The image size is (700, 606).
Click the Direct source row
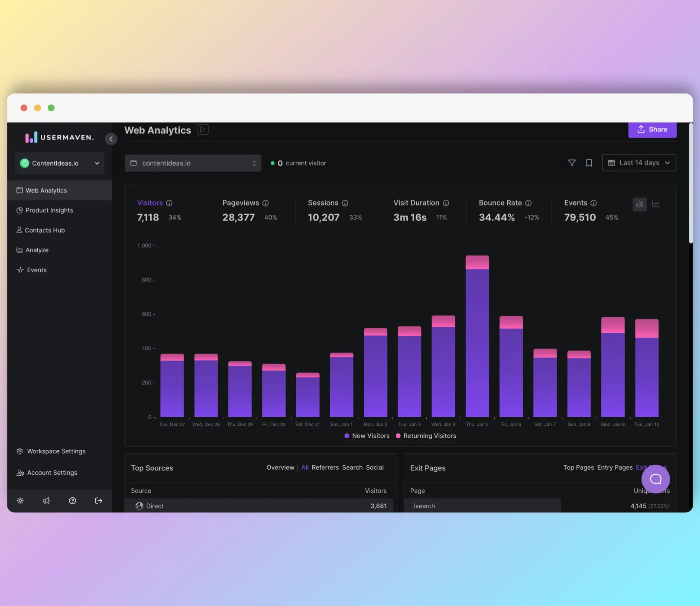[x=259, y=506]
